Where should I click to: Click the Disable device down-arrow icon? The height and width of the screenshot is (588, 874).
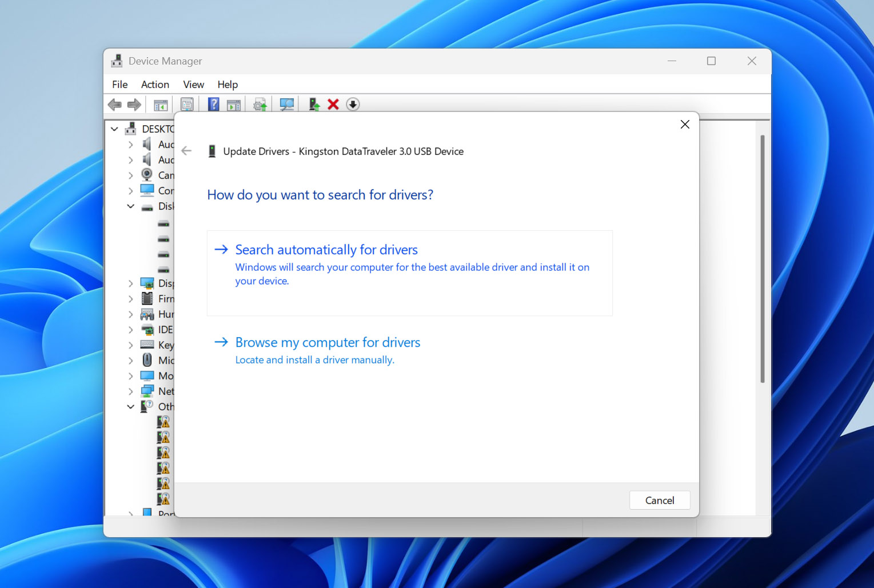[x=353, y=105]
